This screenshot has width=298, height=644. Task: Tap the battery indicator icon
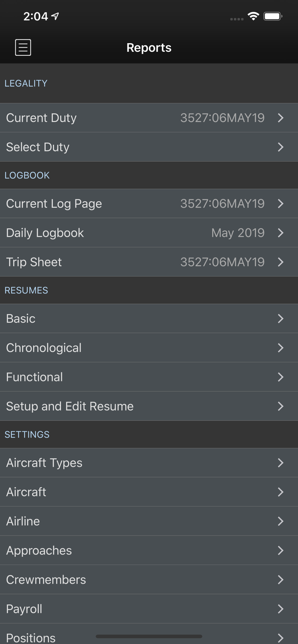pyautogui.click(x=273, y=16)
